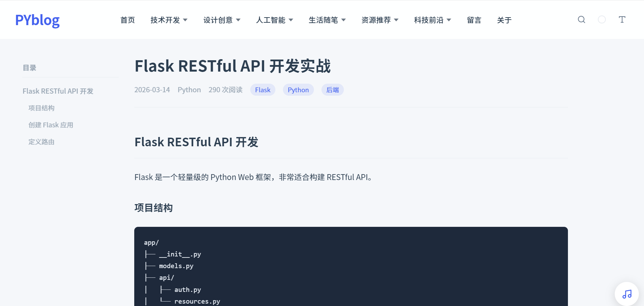Image resolution: width=644 pixels, height=306 pixels.
Task: Click the 后端 tag badge
Action: click(332, 90)
